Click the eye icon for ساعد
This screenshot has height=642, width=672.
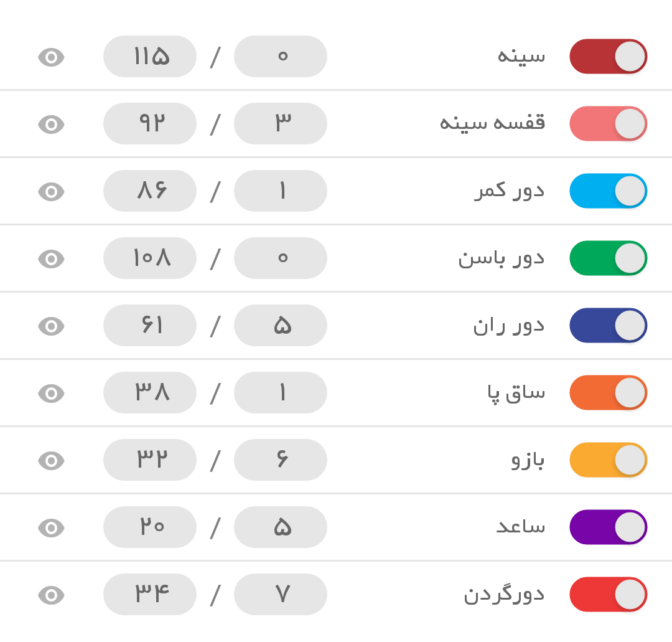pos(51,528)
